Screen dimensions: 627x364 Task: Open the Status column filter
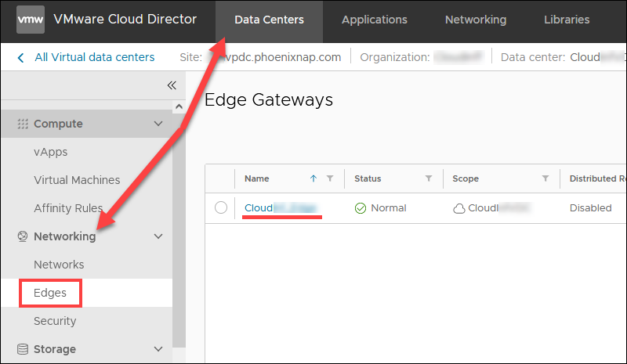coord(429,178)
